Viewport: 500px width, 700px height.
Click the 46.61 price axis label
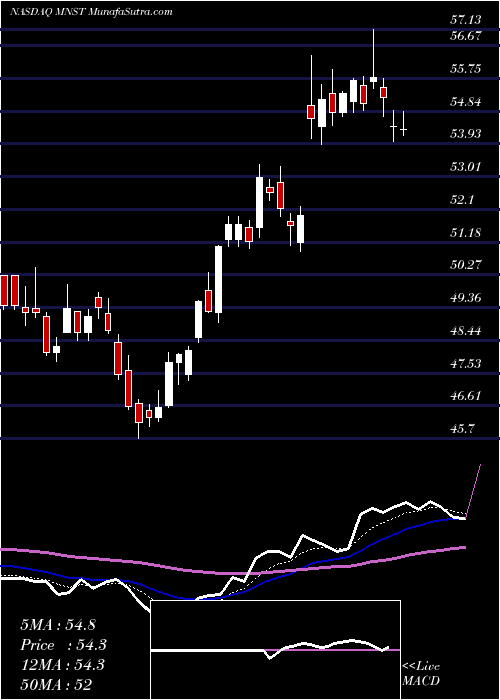(x=466, y=396)
